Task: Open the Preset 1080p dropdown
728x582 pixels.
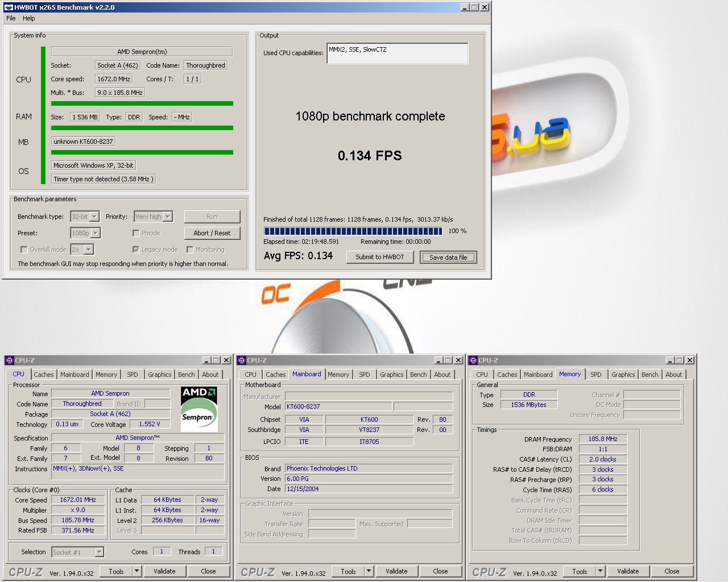Action: click(x=95, y=233)
